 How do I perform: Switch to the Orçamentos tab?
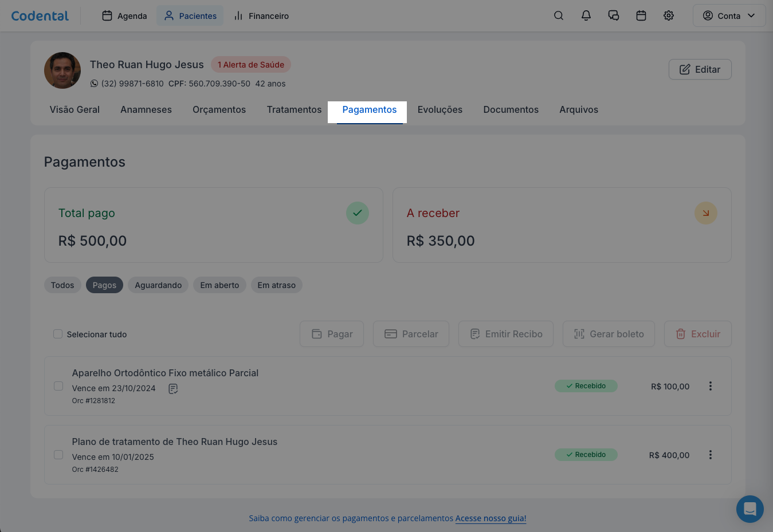pos(219,109)
